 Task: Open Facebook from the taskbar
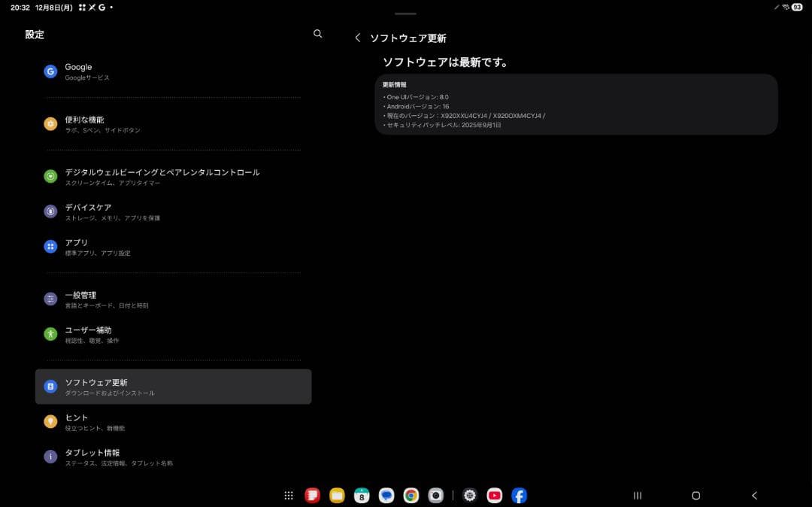(518, 495)
